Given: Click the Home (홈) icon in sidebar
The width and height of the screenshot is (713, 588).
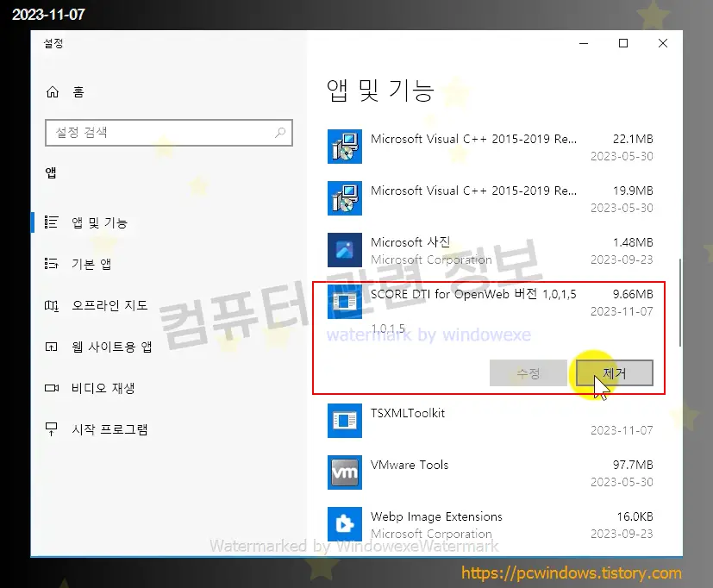Looking at the screenshot, I should pyautogui.click(x=53, y=92).
